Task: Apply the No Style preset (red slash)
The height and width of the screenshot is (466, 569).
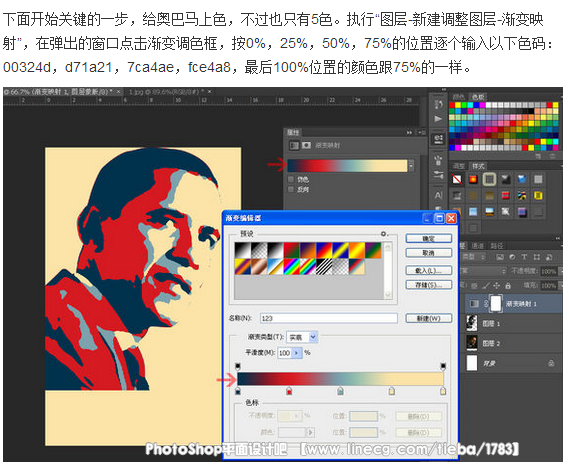Action: [457, 179]
